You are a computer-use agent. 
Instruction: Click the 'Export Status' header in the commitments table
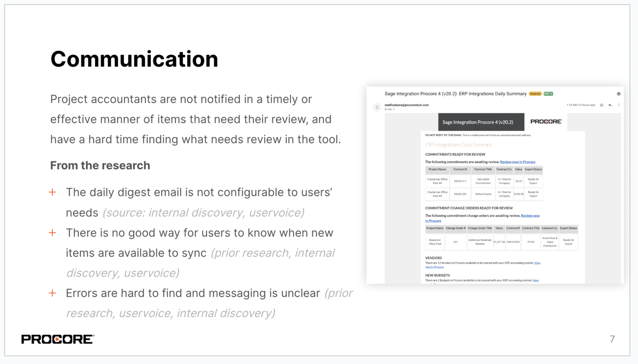pos(533,170)
